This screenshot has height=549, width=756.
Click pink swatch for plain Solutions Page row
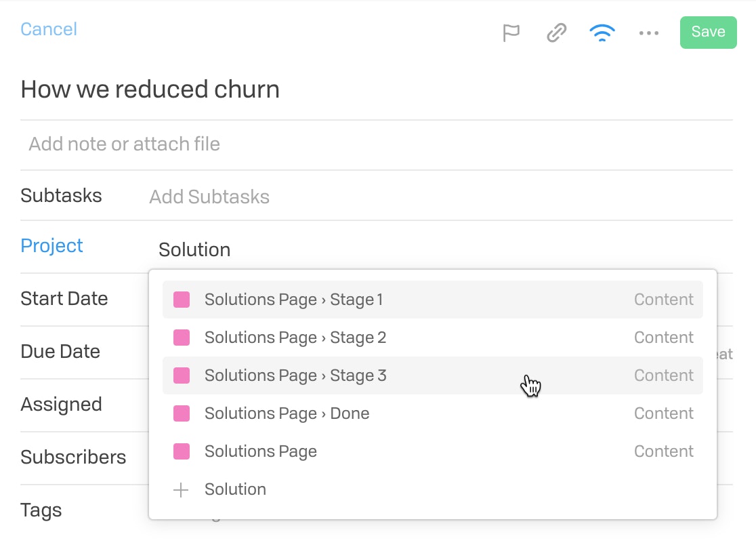coord(182,451)
